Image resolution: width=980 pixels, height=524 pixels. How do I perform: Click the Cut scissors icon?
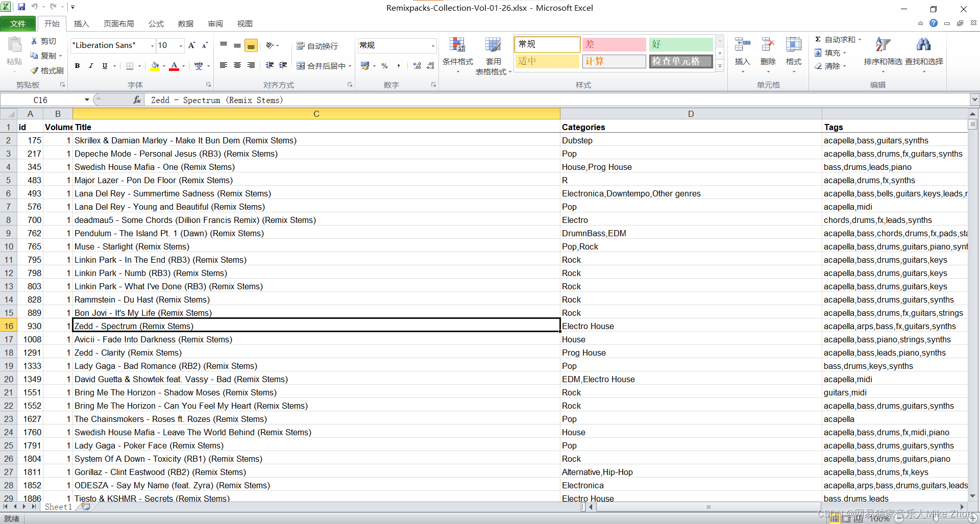tap(34, 41)
